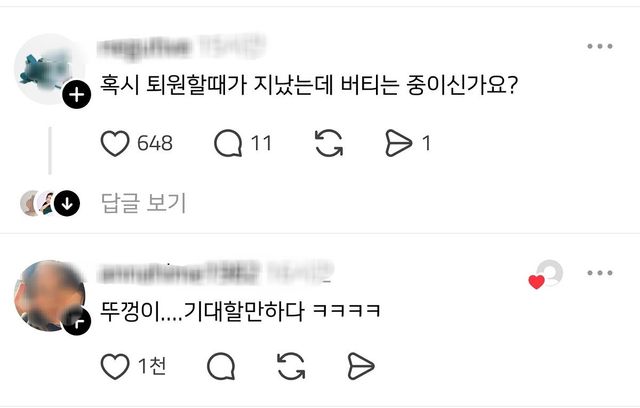Like the first comment with 648 likes
Image resolution: width=640 pixels, height=408 pixels.
tap(115, 143)
